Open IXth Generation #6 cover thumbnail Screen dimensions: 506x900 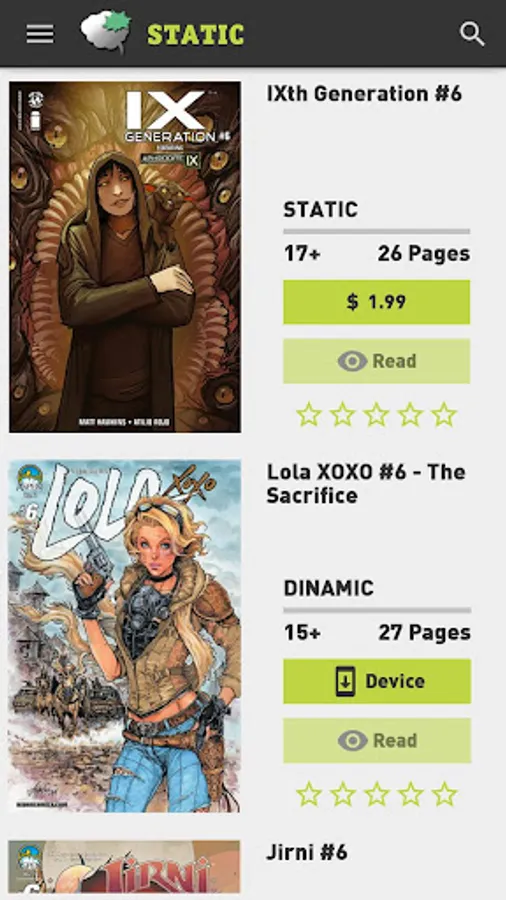pyautogui.click(x=125, y=257)
